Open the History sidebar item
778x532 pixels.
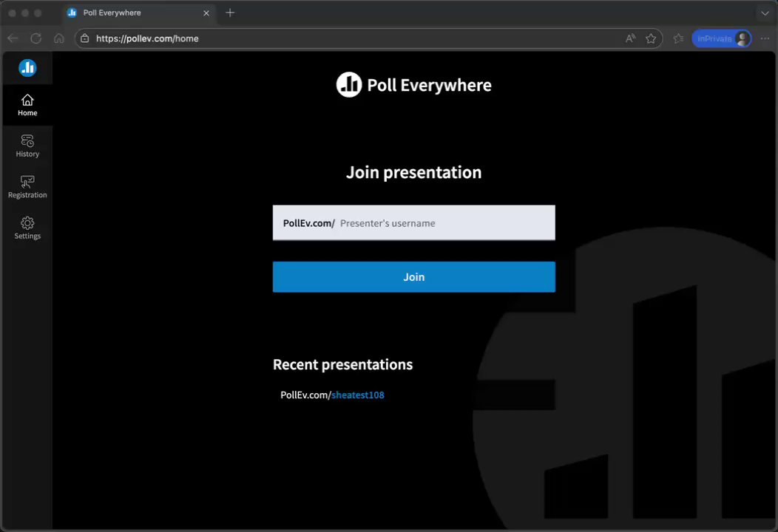pos(27,146)
